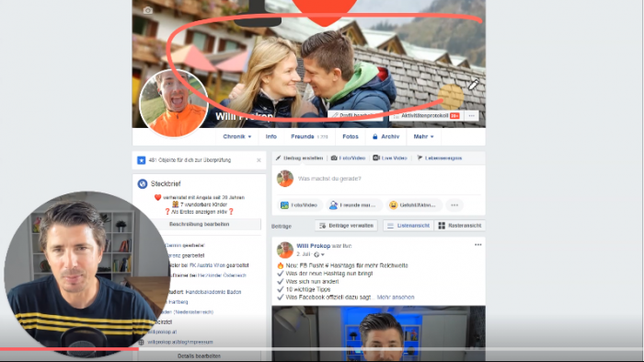Click the 2. Juli post date
The image size is (644, 362).
[304, 254]
